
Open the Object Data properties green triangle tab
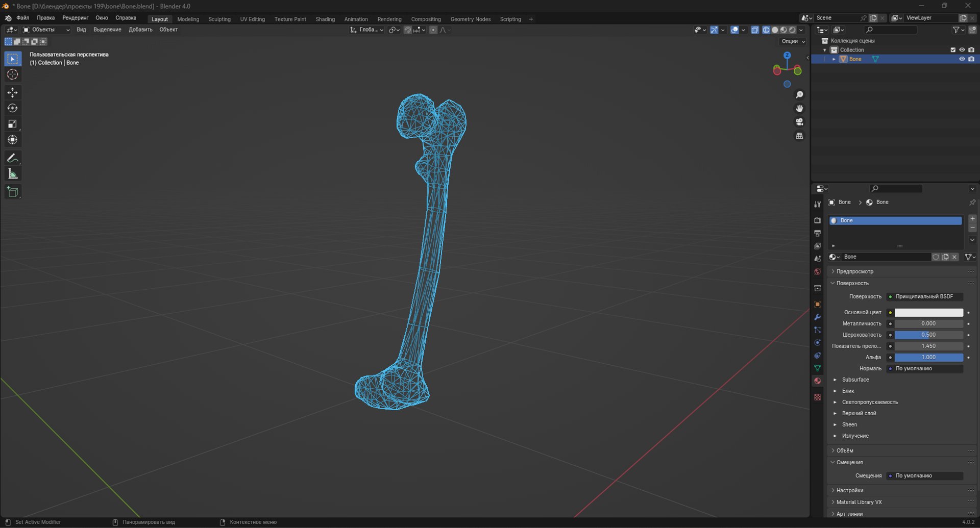click(x=817, y=368)
